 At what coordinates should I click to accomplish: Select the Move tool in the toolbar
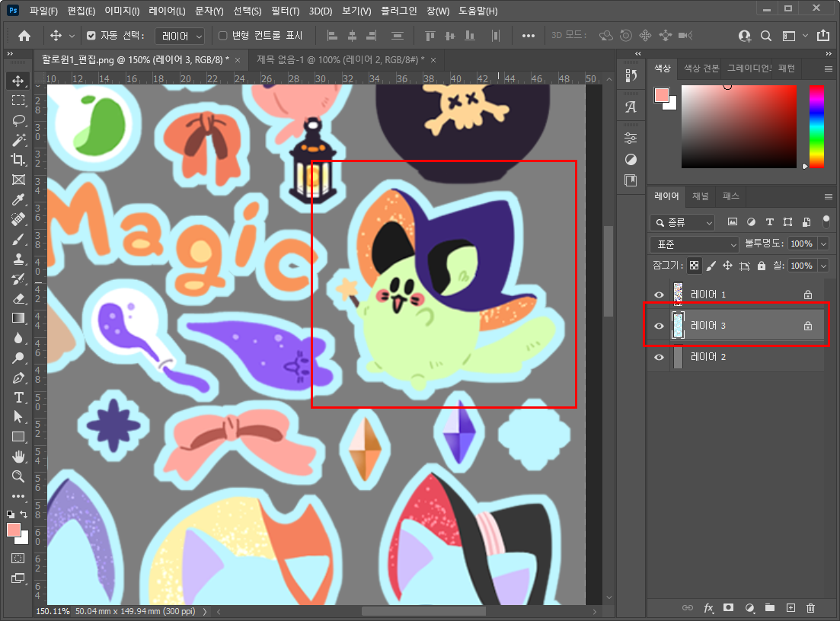tap(18, 81)
